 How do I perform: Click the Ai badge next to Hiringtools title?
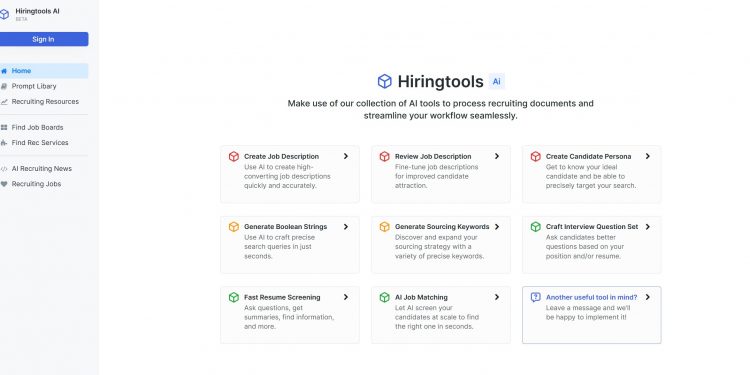[x=496, y=81]
